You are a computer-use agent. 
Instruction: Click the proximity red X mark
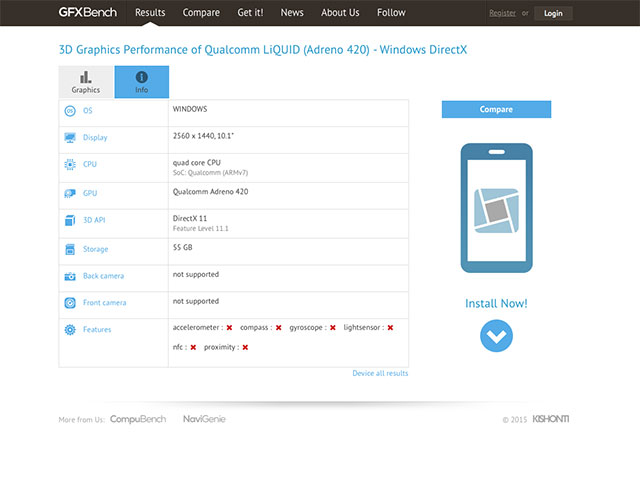(245, 347)
